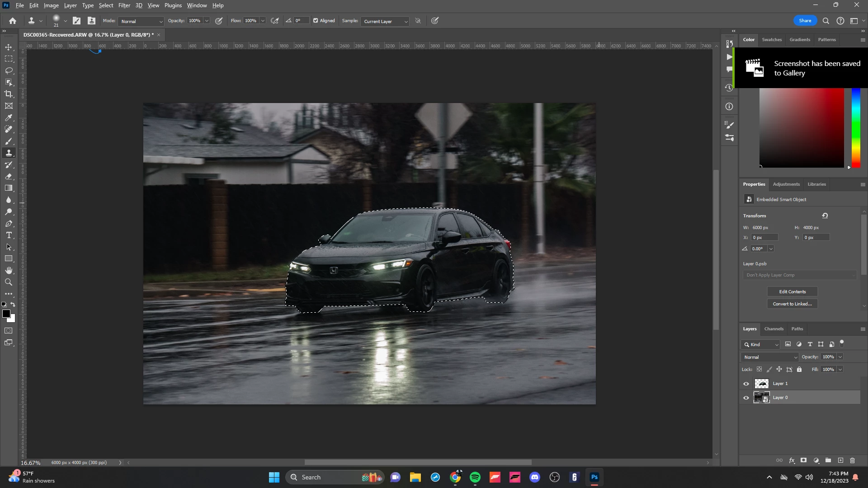Select the Zoom tool
This screenshot has width=868, height=488.
9,282
